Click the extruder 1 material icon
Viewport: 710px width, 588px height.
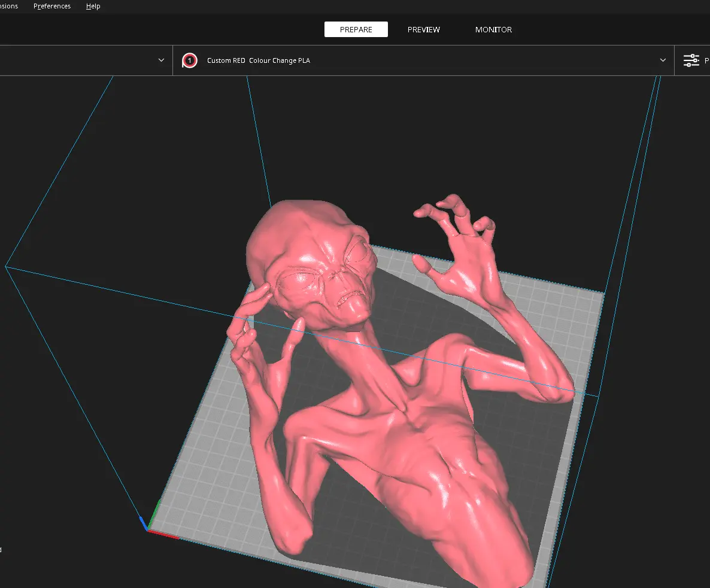point(190,60)
